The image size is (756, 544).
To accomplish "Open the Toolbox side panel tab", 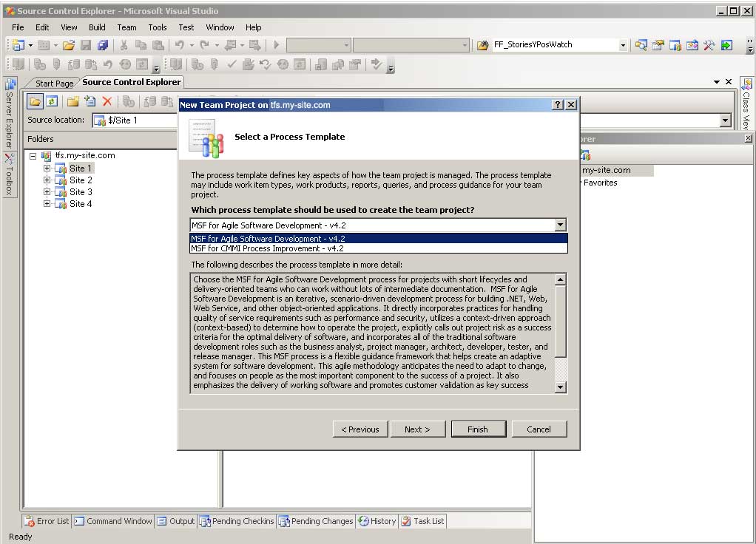I will [x=9, y=174].
